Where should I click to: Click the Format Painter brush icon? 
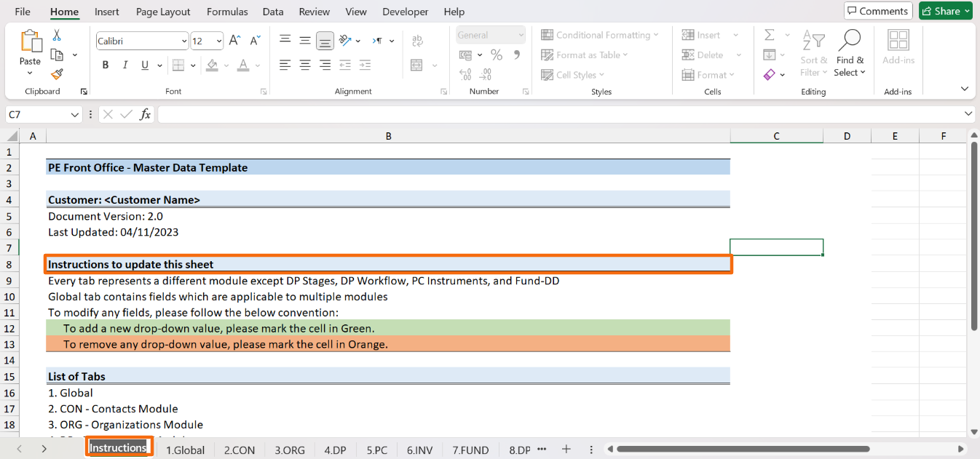coord(57,74)
